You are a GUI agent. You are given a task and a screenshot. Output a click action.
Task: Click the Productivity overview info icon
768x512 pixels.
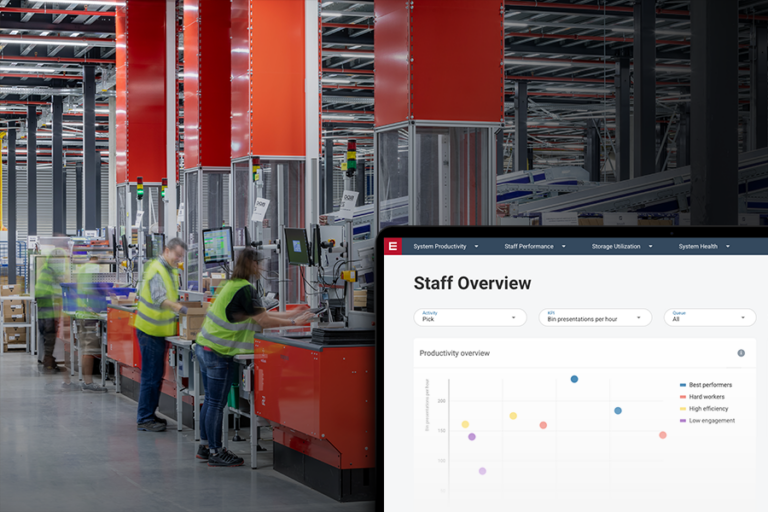point(741,353)
